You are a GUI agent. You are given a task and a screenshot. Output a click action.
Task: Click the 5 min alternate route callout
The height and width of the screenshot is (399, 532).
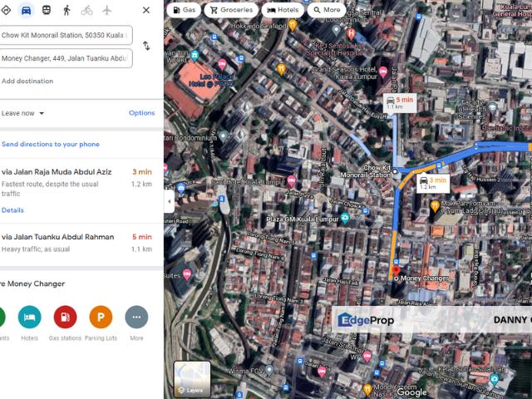point(400,103)
